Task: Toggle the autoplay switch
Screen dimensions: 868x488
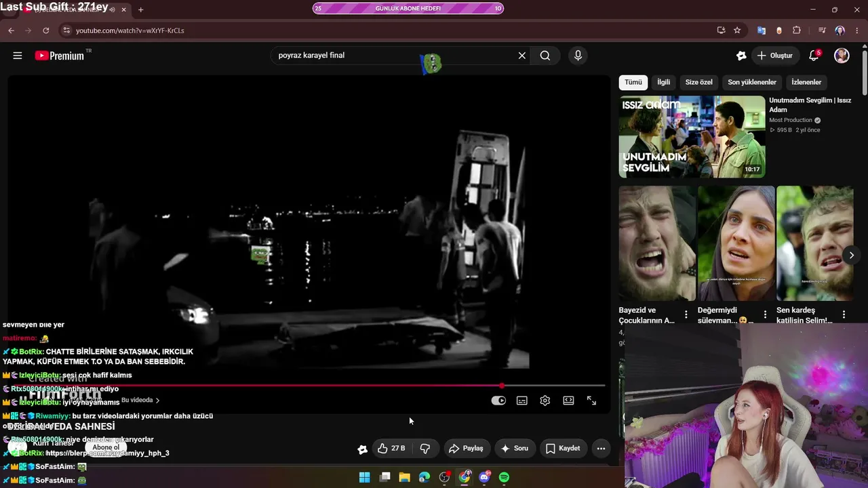Action: pyautogui.click(x=498, y=401)
